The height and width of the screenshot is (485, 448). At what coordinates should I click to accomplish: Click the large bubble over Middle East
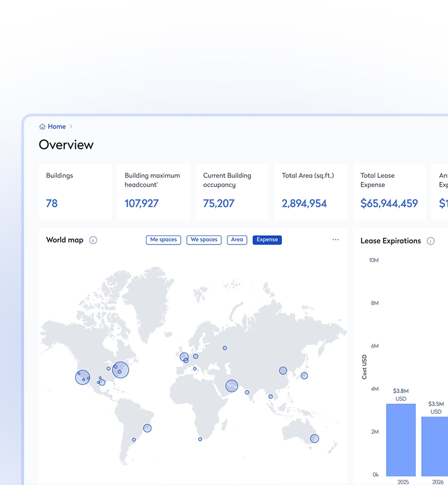click(231, 386)
